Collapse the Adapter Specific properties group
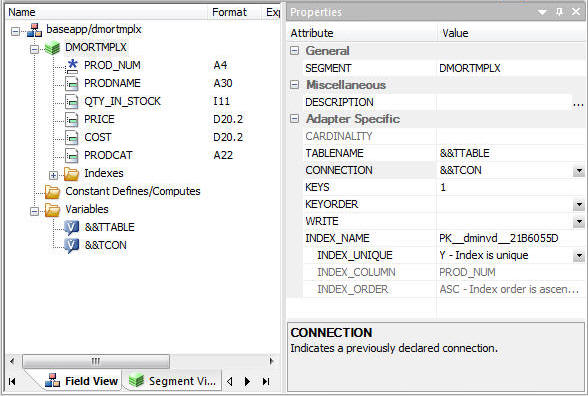588x396 pixels. pyautogui.click(x=295, y=119)
